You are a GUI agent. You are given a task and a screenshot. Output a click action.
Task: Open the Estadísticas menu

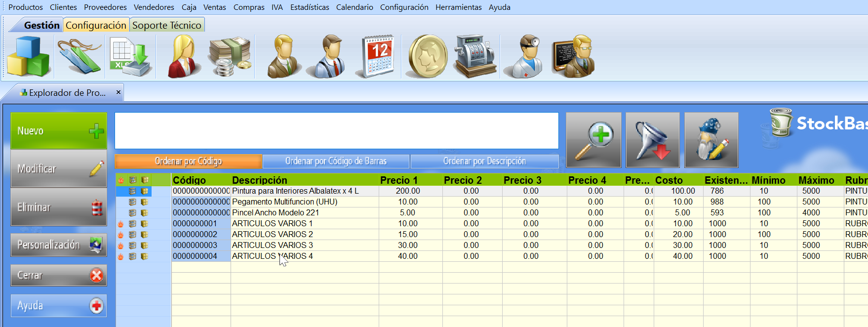pos(310,7)
